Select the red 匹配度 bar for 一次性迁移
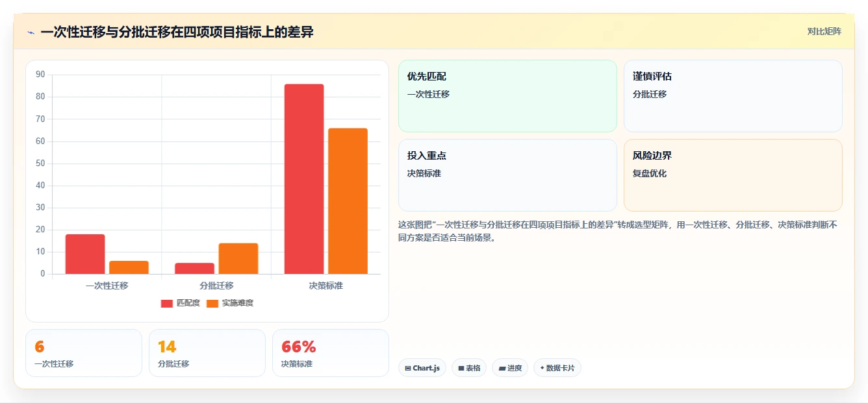This screenshot has width=868, height=403. click(85, 254)
